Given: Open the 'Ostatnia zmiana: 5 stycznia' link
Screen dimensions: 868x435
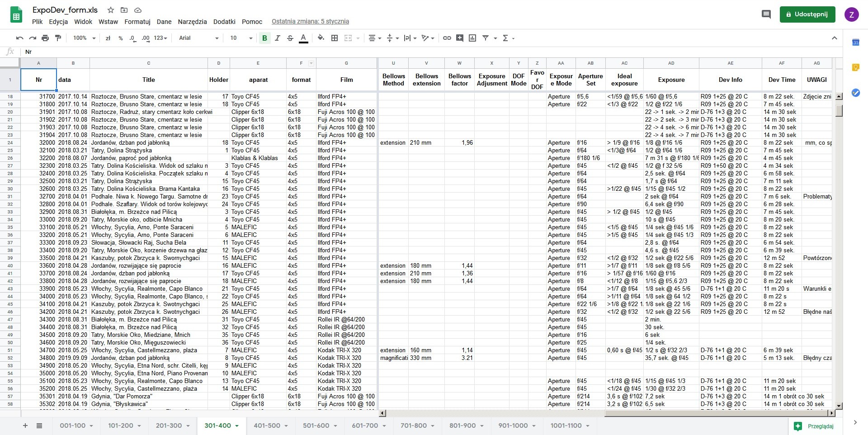Looking at the screenshot, I should coord(310,22).
